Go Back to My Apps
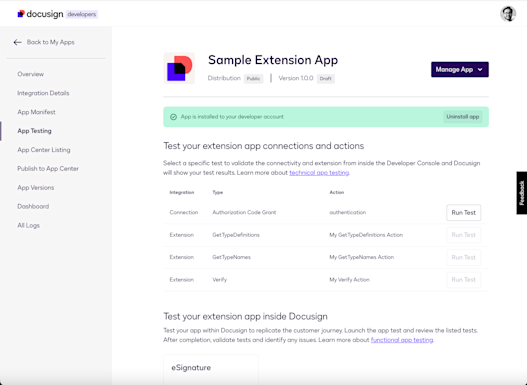 (50, 42)
